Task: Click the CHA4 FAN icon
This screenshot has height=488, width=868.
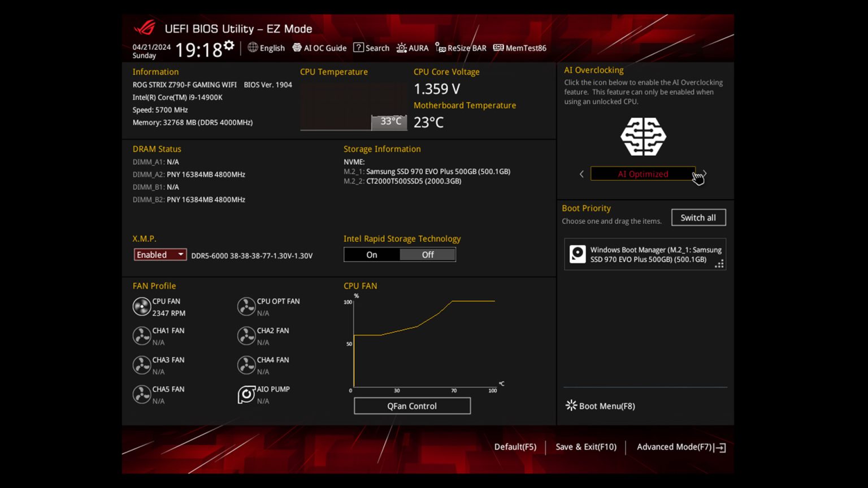Action: coord(246,365)
